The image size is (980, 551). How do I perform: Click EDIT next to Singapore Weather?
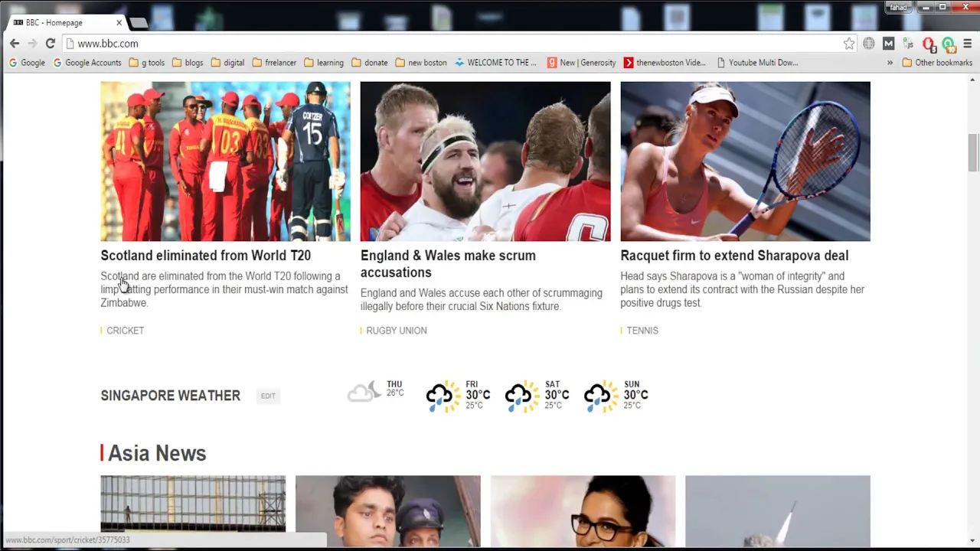pyautogui.click(x=268, y=396)
